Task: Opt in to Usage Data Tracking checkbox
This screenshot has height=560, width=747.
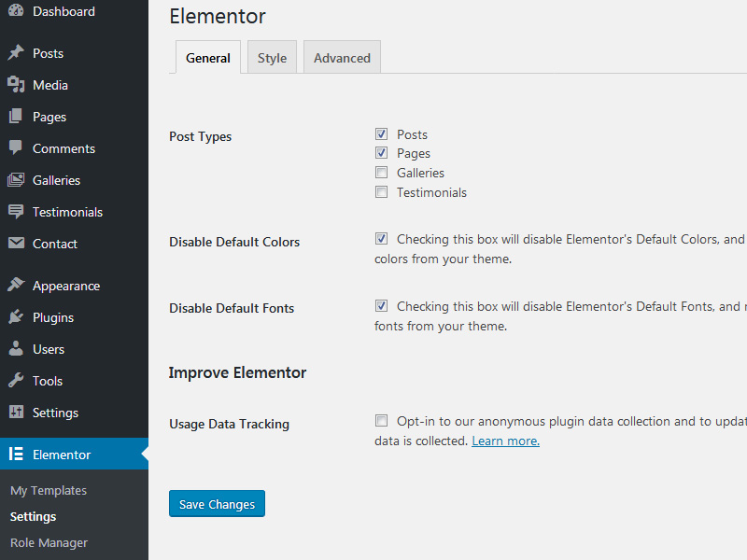Action: 381,421
